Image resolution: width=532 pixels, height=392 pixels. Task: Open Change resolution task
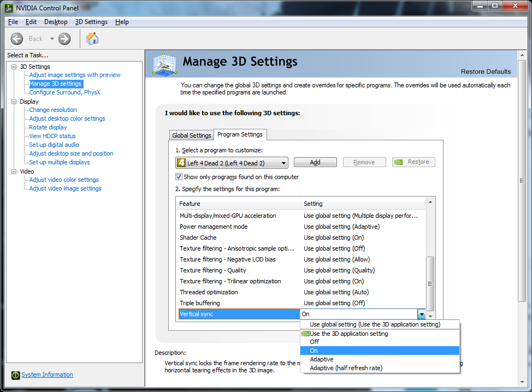pos(52,110)
